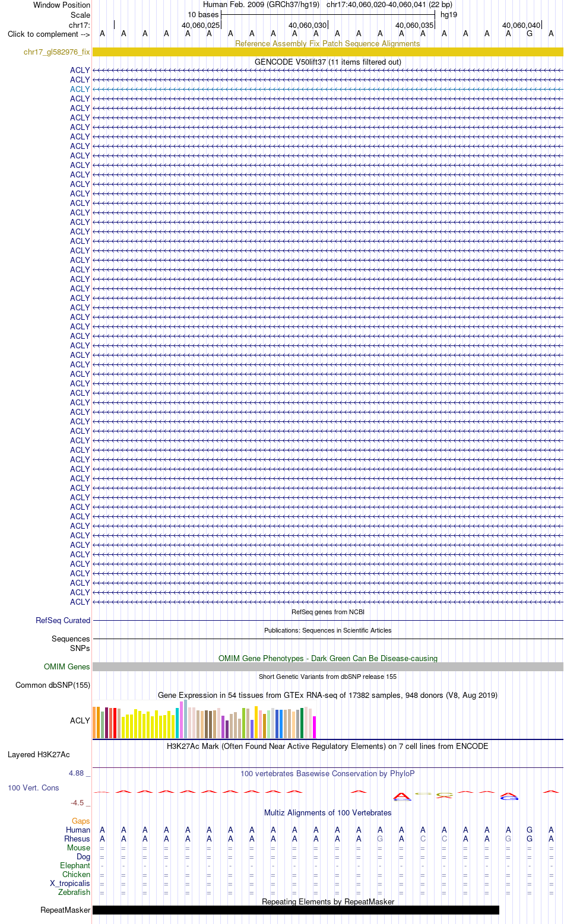Open the GTEx tissue expression bar chart

(205, 719)
